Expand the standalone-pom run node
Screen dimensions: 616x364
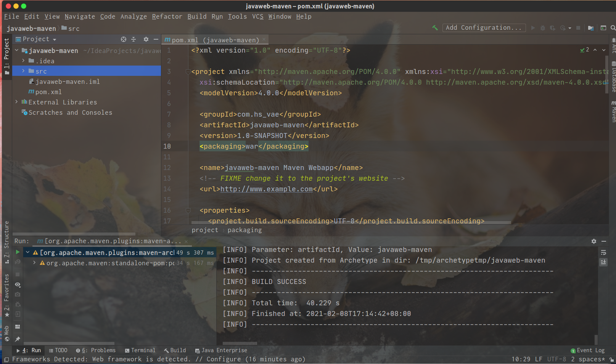point(34,263)
